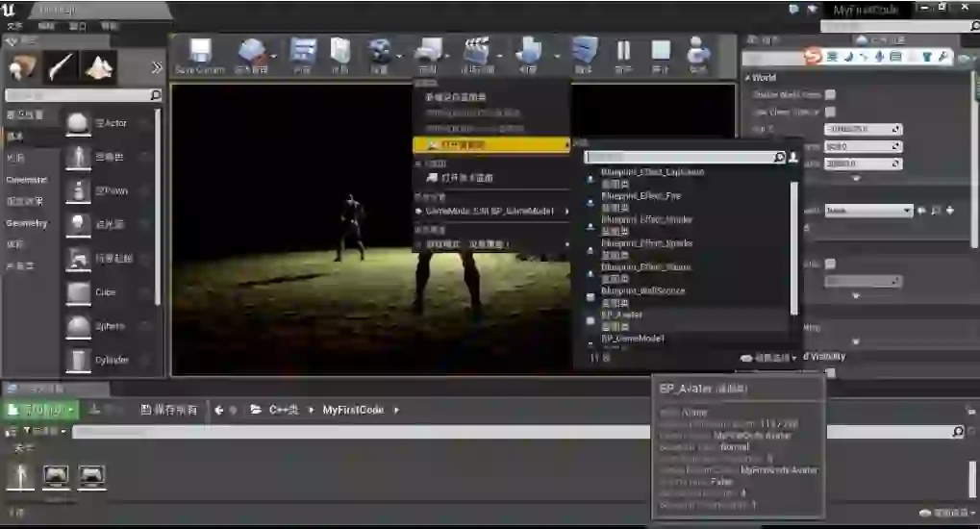
Task: Select Blueprint_WallSconce from class list
Action: click(x=643, y=290)
